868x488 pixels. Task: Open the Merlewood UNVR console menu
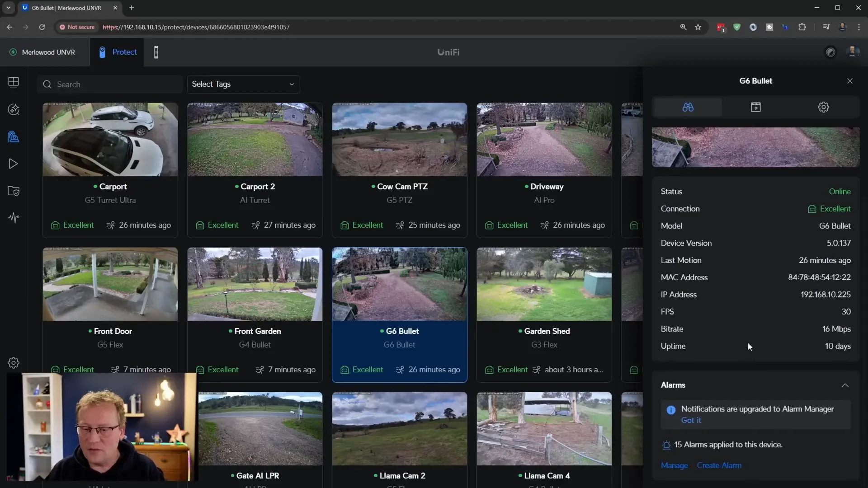(42, 52)
